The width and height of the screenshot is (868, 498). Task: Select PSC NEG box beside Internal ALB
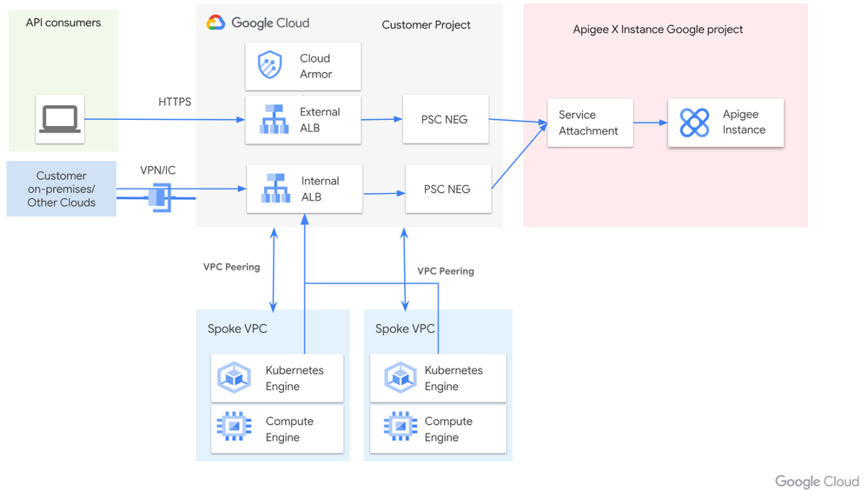(448, 189)
